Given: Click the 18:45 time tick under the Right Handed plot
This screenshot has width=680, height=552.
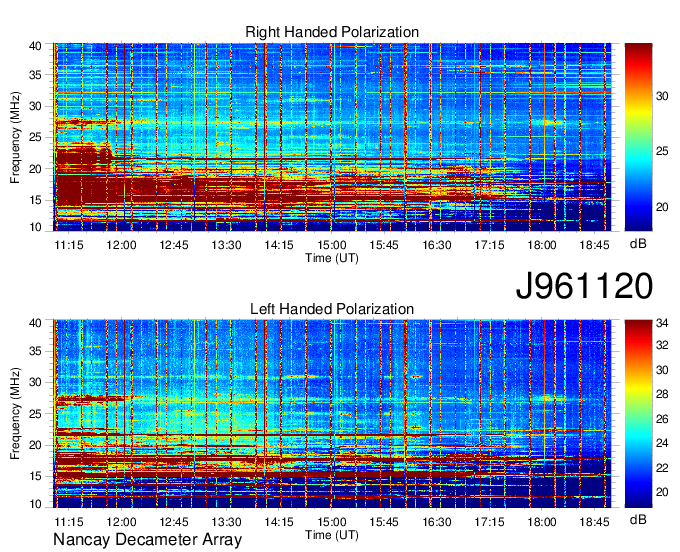Looking at the screenshot, I should (594, 245).
